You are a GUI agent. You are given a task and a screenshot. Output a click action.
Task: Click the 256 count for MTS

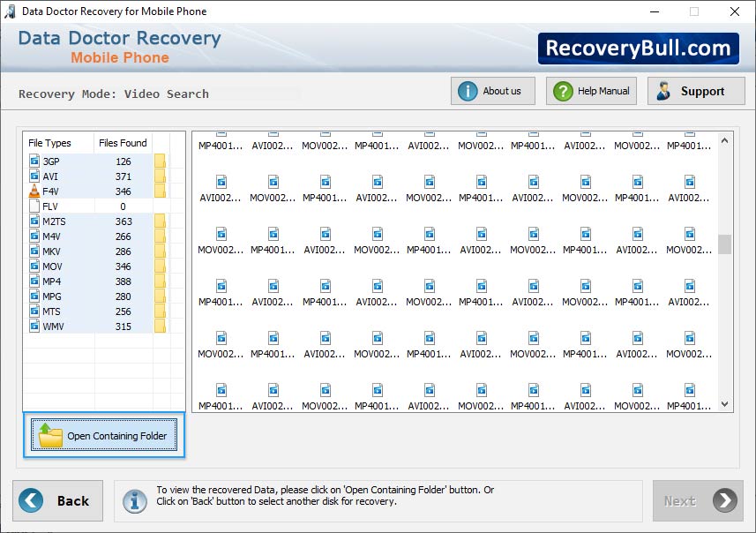coord(123,312)
